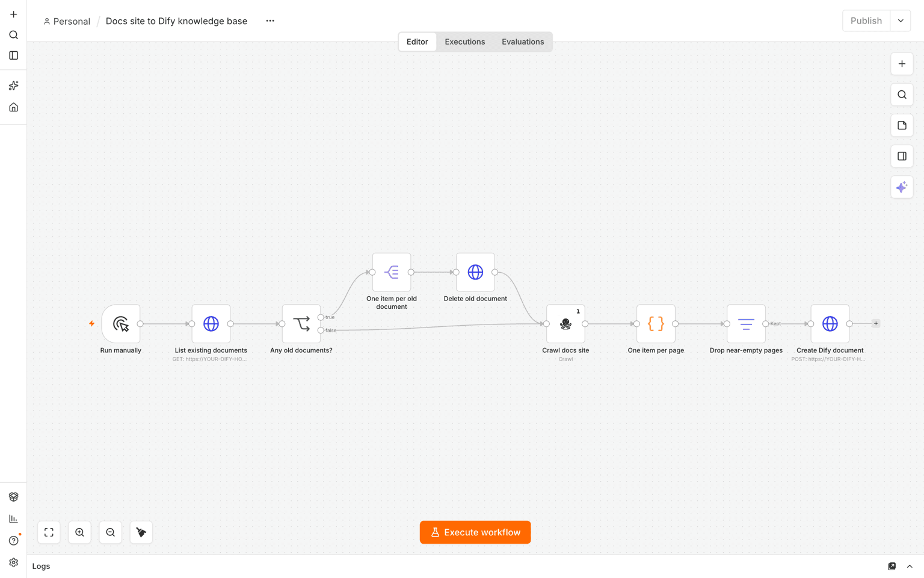Select the Any old documents? node
This screenshot has height=578, width=924.
point(301,324)
